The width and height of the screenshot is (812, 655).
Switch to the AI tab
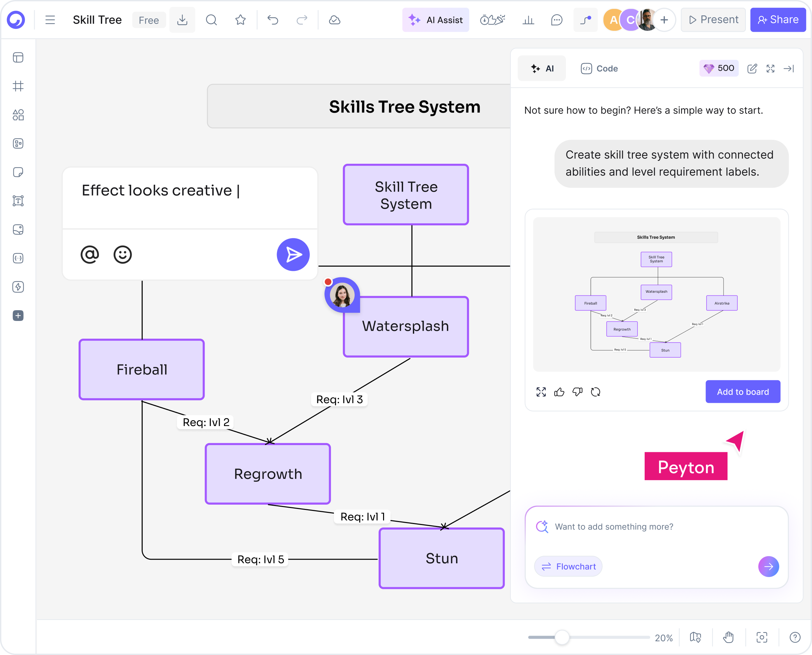(542, 69)
